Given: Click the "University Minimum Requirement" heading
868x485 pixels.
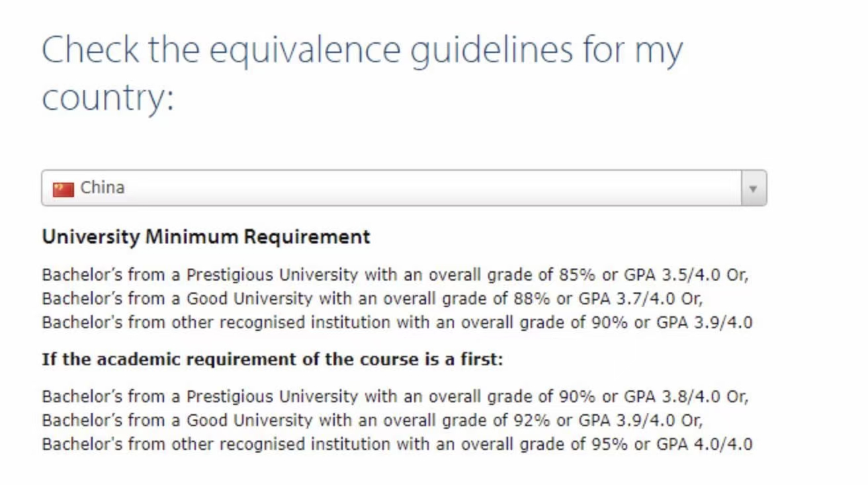Looking at the screenshot, I should [206, 237].
